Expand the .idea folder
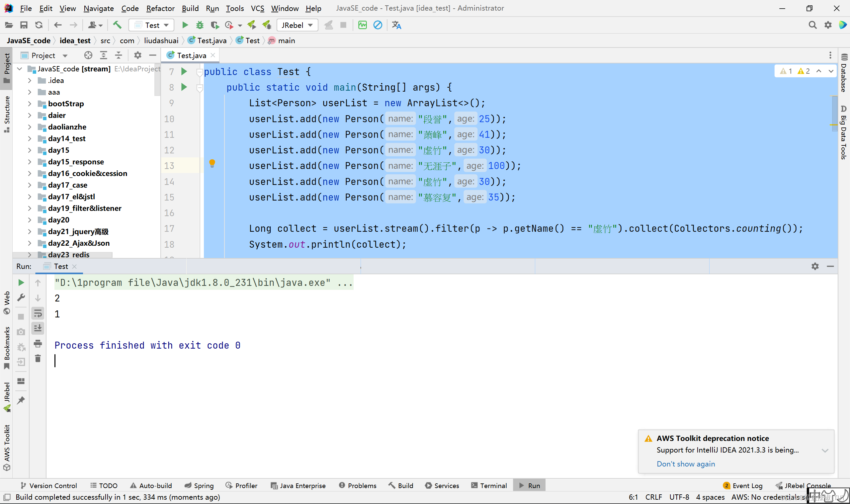The height and width of the screenshot is (504, 850). coord(30,80)
